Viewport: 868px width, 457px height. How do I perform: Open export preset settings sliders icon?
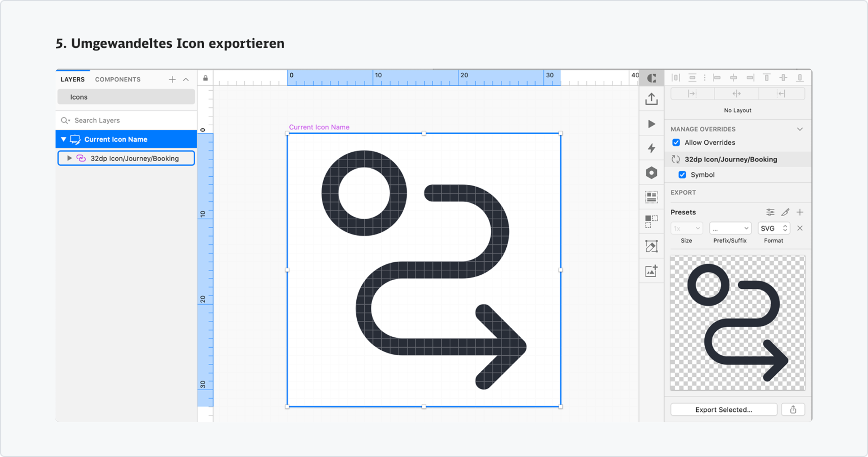point(770,212)
